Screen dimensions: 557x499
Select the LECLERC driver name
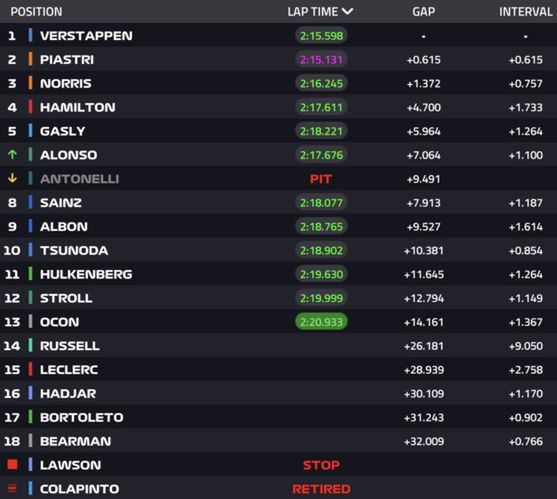click(69, 369)
